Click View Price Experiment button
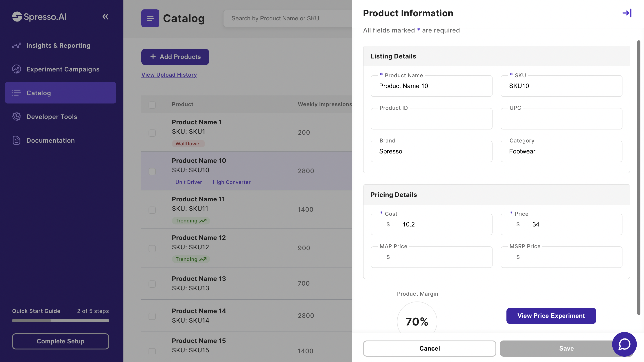 pyautogui.click(x=551, y=316)
